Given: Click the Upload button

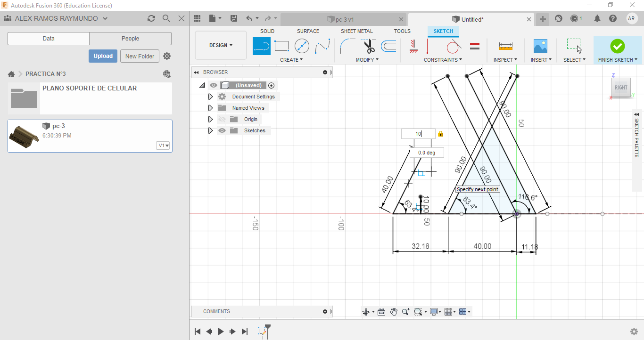Looking at the screenshot, I should pyautogui.click(x=103, y=56).
